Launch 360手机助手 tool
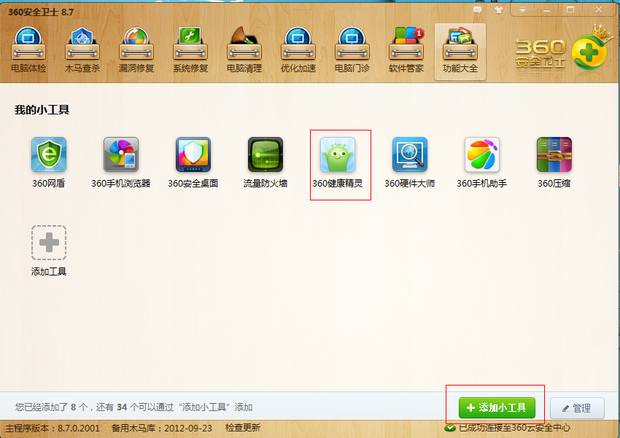The height and width of the screenshot is (438, 620). [482, 163]
